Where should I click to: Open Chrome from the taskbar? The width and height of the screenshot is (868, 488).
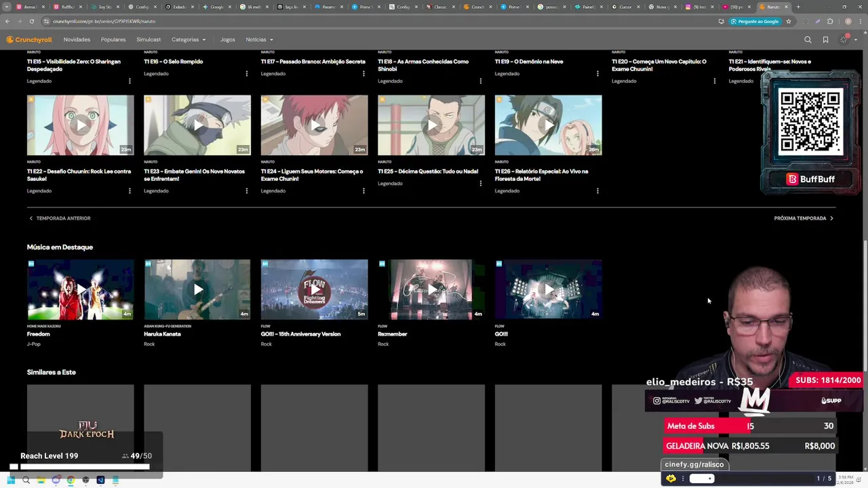(x=71, y=480)
